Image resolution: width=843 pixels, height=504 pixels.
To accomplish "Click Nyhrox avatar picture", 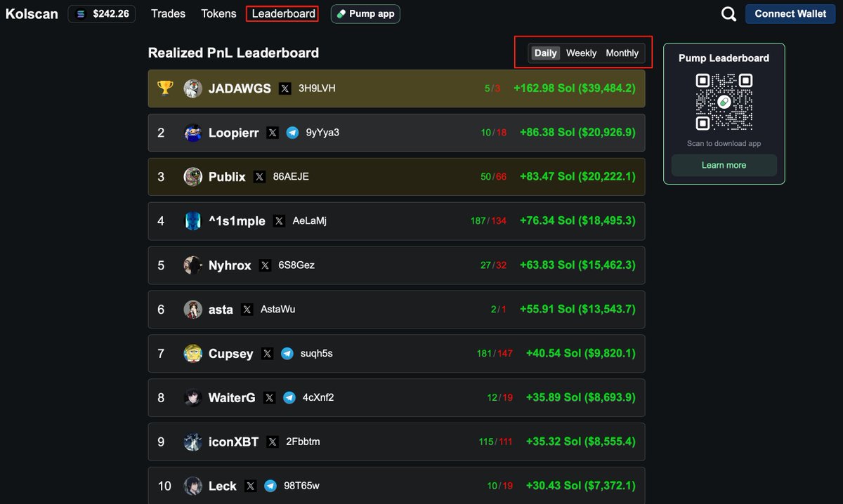I will point(192,265).
